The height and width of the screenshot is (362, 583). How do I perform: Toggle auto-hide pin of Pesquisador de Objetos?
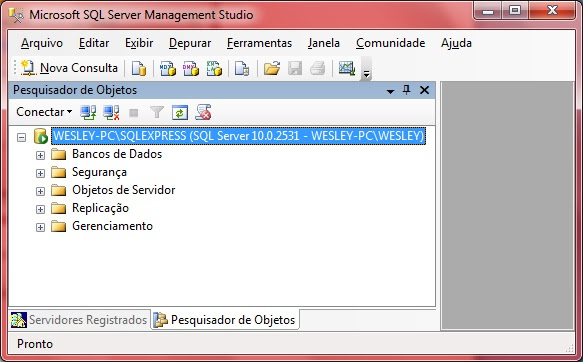[x=406, y=90]
